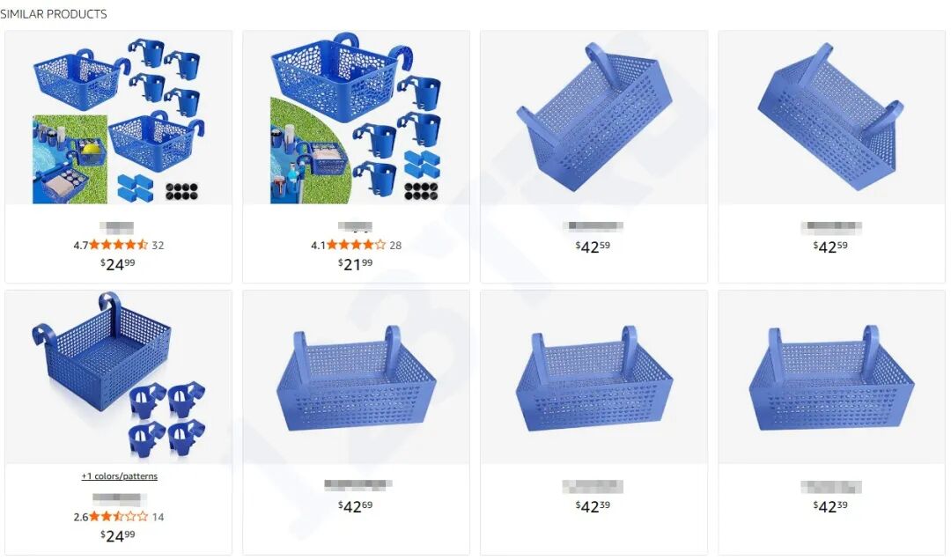Click the 4.1 star rating stars

click(x=356, y=245)
